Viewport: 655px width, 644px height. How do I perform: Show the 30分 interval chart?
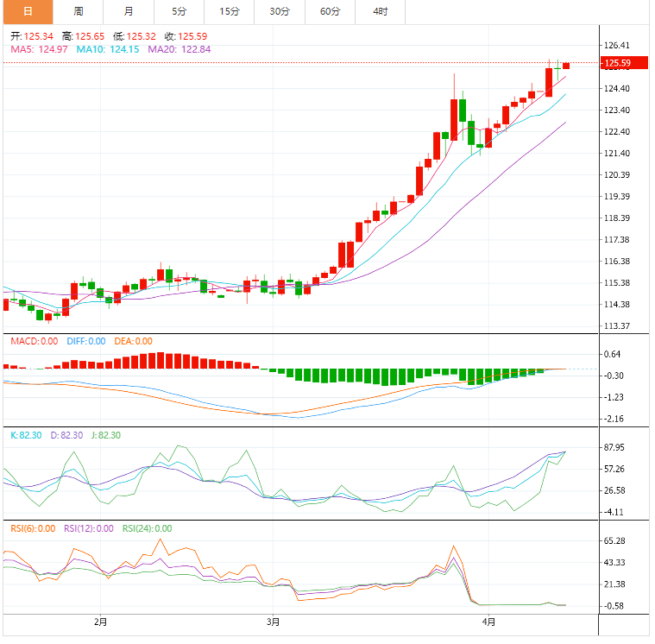[x=280, y=11]
